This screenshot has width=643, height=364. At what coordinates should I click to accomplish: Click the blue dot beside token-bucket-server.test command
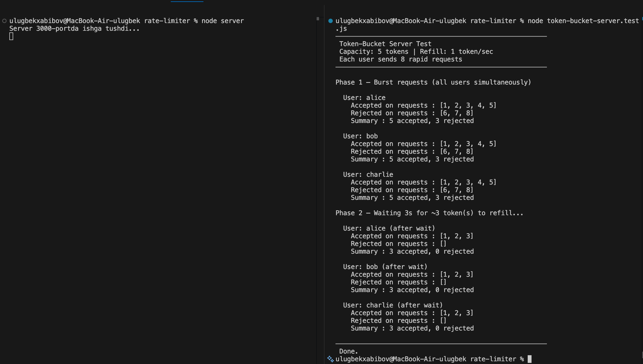coord(331,21)
